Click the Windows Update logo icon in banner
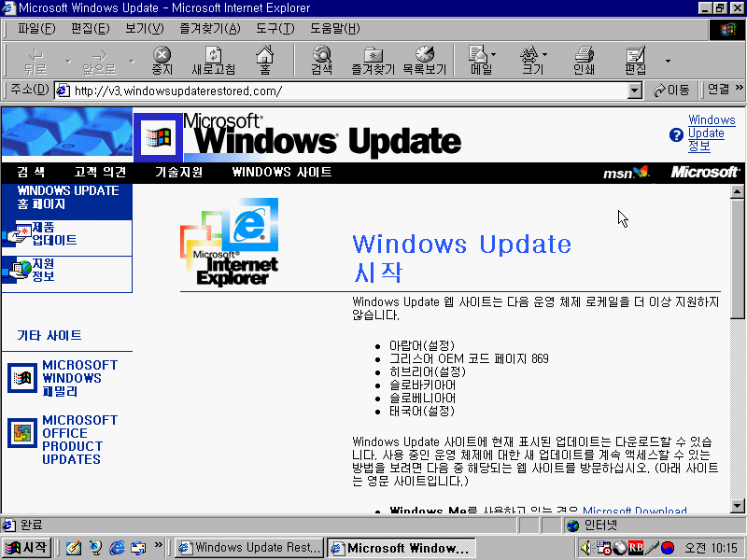747x560 pixels. tap(158, 137)
